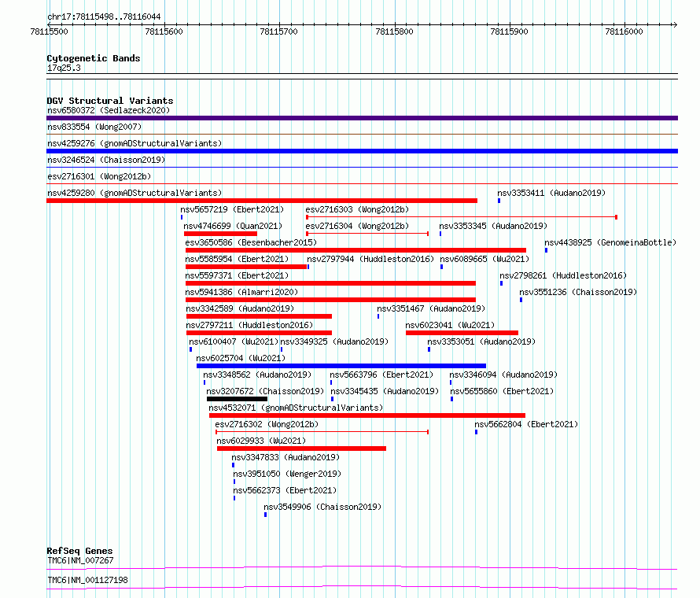The width and height of the screenshot is (700, 598).
Task: Select the nsv5941386 (Almarri2020) label
Action: pyautogui.click(x=241, y=292)
